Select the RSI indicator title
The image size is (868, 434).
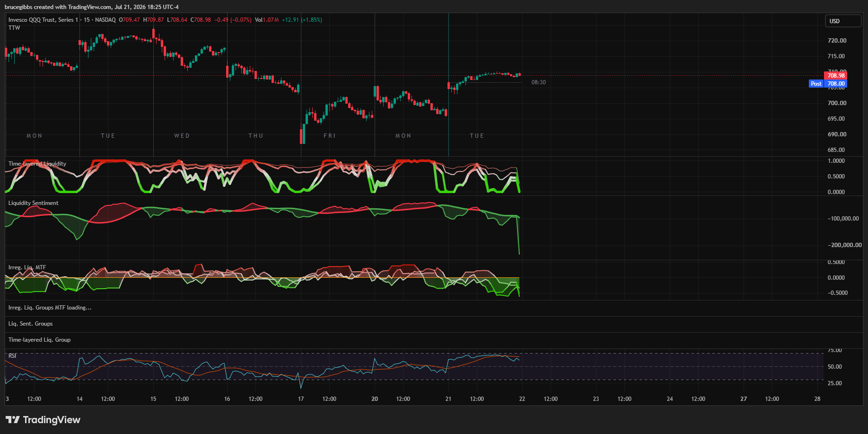coord(12,356)
